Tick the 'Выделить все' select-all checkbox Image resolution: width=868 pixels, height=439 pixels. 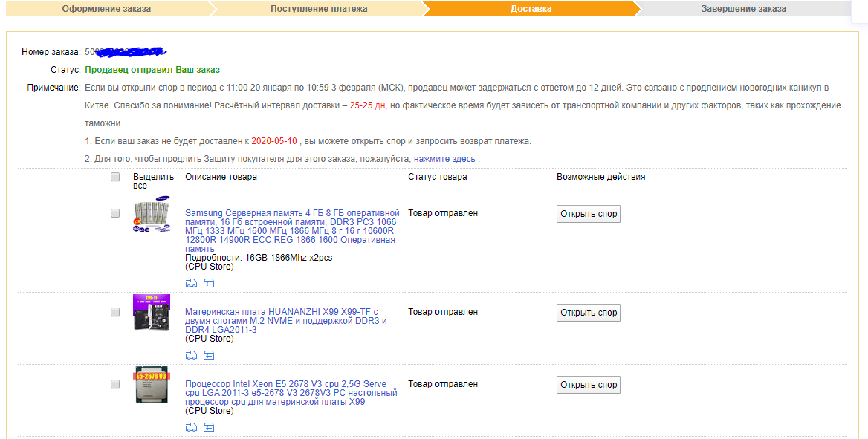(115, 177)
